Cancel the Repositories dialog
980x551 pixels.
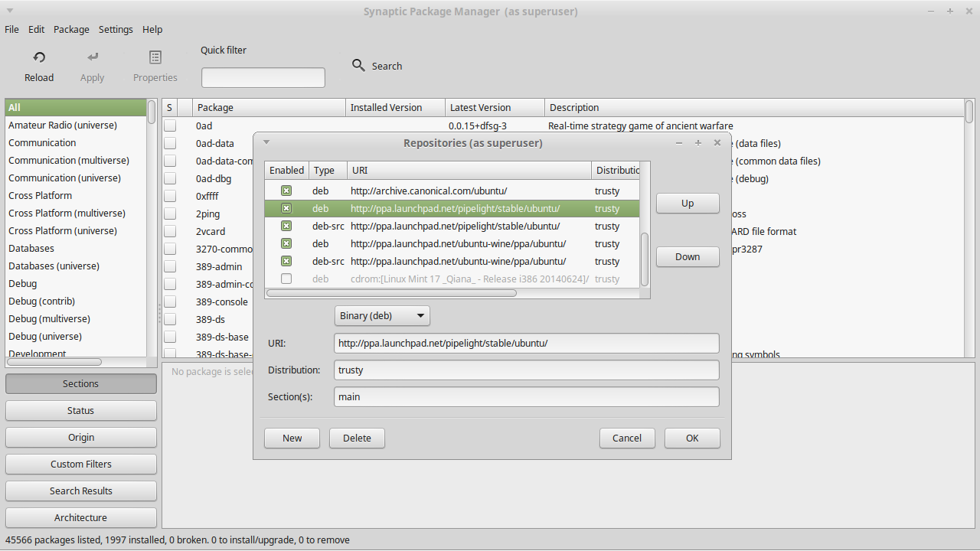coord(627,439)
